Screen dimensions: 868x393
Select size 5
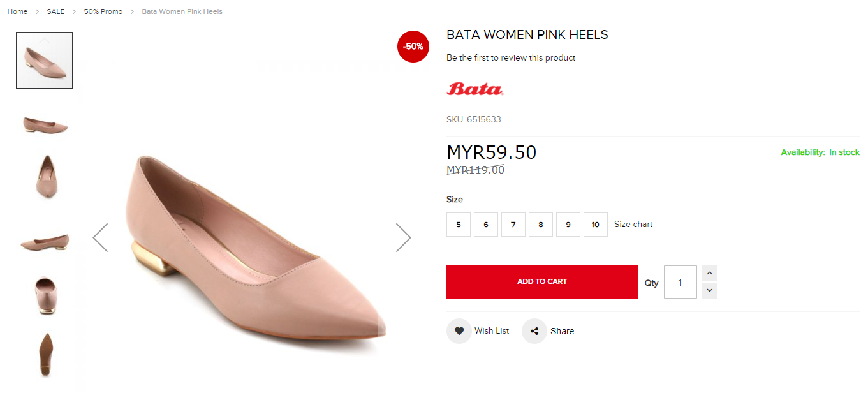(x=459, y=225)
